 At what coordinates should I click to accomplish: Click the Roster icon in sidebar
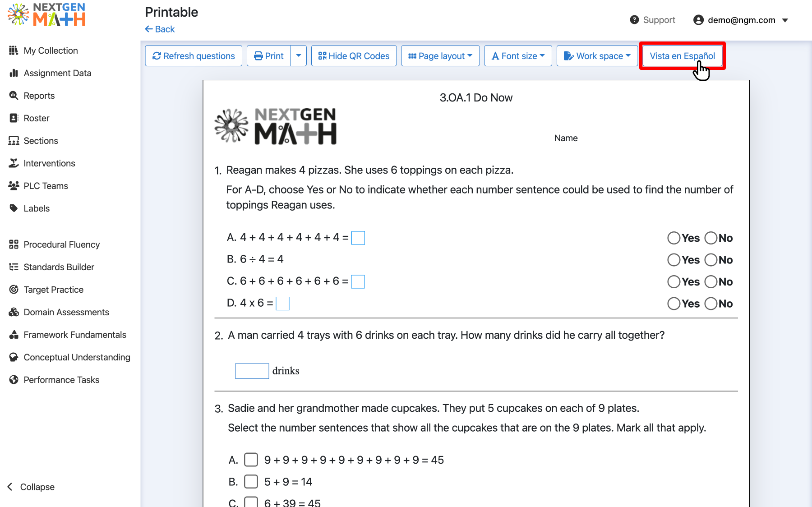14,118
